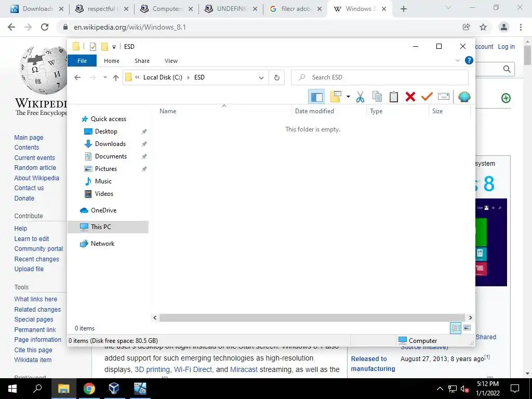Open the Chrome profile avatar icon

coord(504,27)
